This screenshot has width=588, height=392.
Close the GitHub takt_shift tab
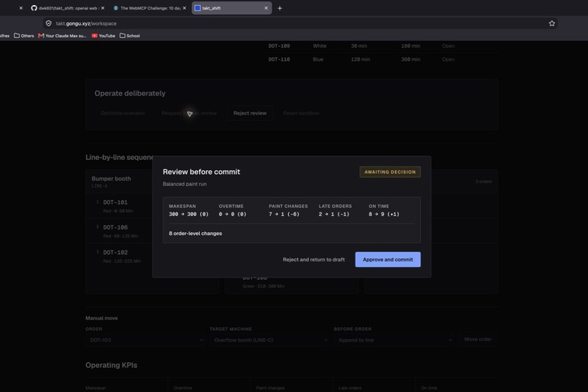(103, 8)
